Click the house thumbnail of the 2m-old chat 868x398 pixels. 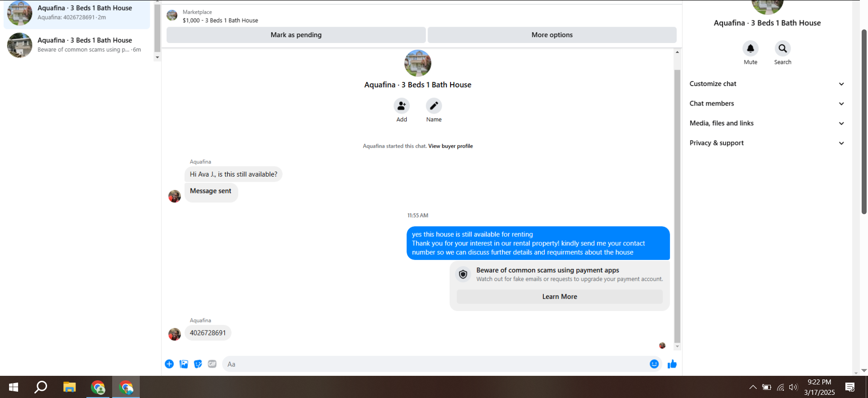tap(20, 13)
